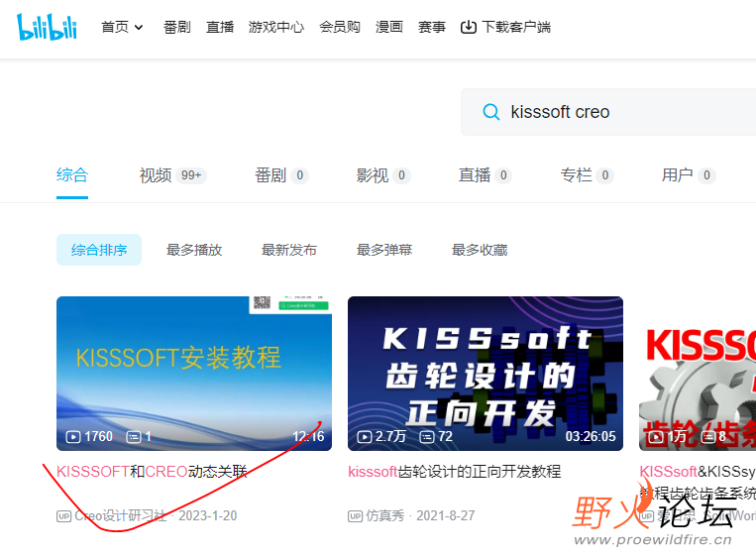Click the danmaku count icon showing 1
Viewport: 756px width, 556px height.
[133, 437]
